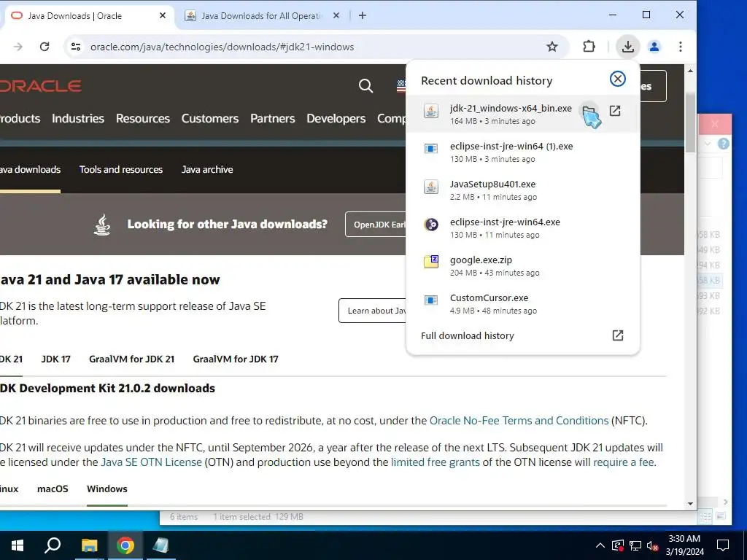This screenshot has width=747, height=560.
Task: Open the Full download history page icon
Action: click(617, 335)
